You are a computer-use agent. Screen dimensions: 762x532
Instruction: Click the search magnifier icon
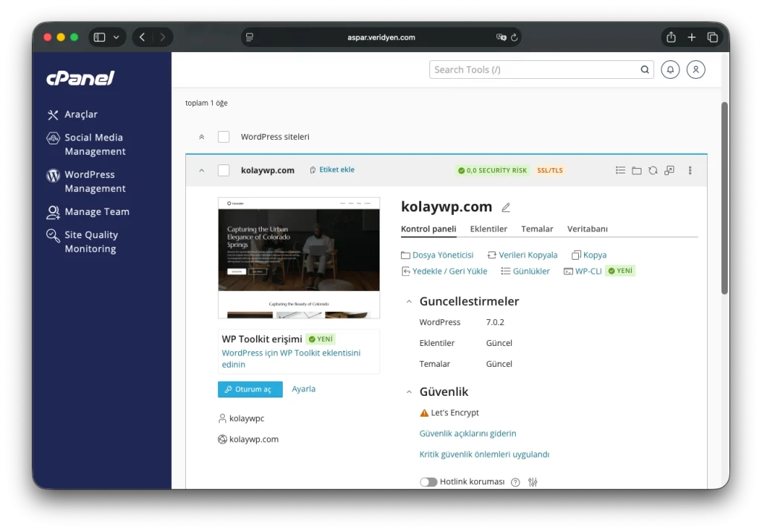(645, 69)
